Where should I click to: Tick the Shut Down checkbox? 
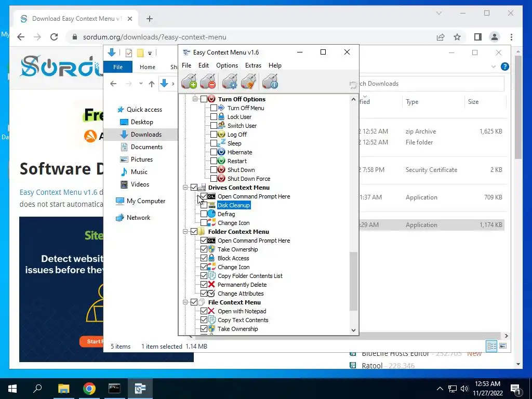pos(214,170)
